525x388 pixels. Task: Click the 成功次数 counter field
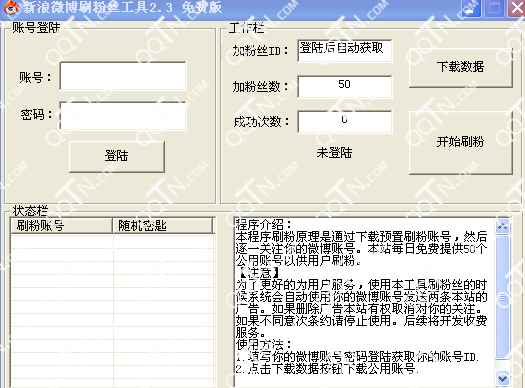(x=345, y=122)
